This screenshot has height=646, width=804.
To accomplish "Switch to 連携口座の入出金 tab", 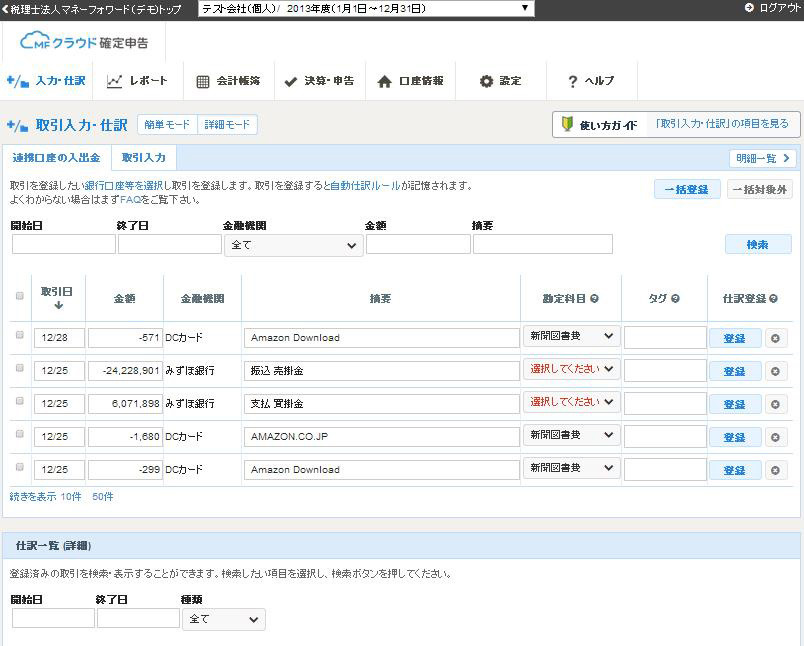I will [56, 158].
